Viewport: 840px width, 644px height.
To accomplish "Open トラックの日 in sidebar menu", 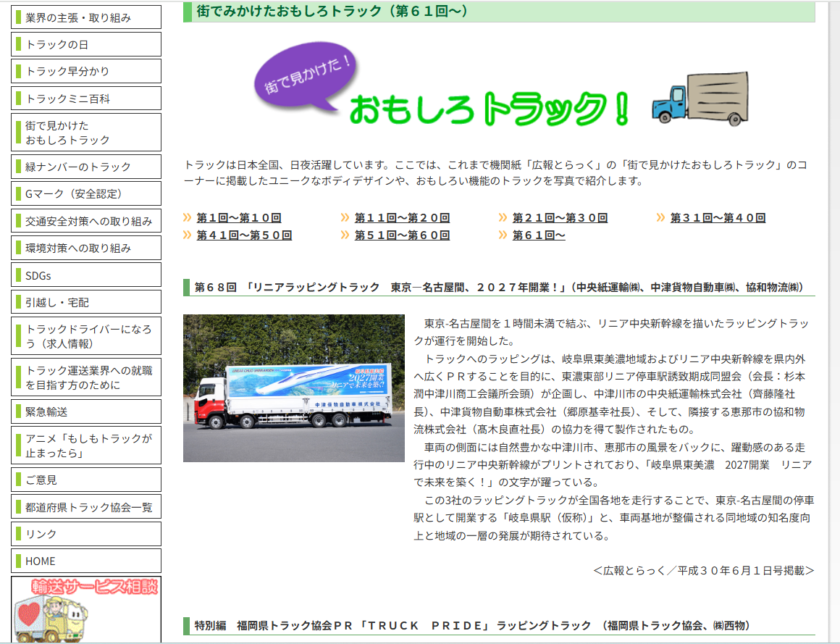I will point(86,44).
